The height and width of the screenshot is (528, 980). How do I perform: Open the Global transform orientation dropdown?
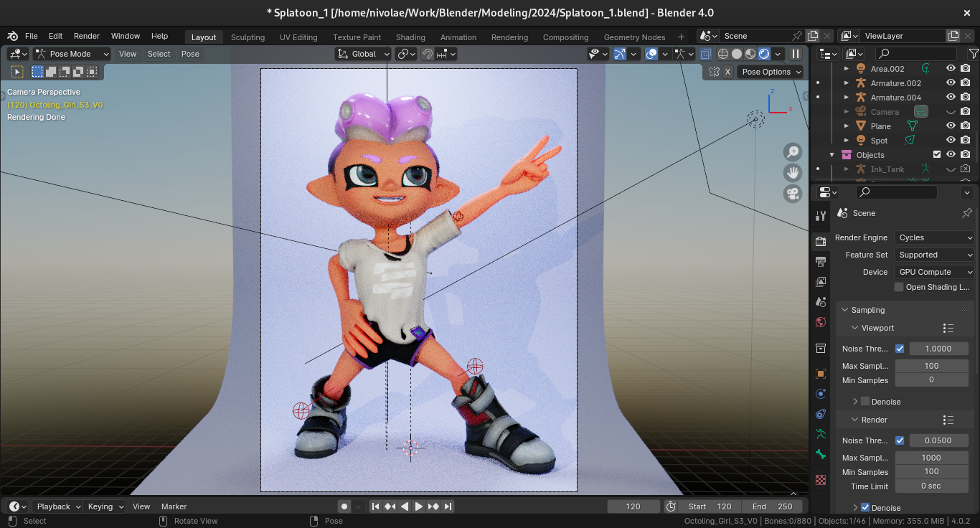(363, 54)
